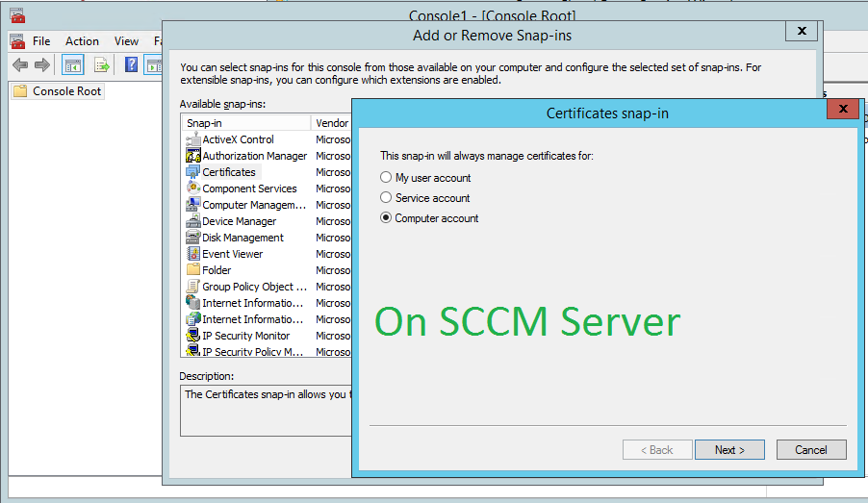Click Next in Certificates snap-in wizard

pos(729,450)
